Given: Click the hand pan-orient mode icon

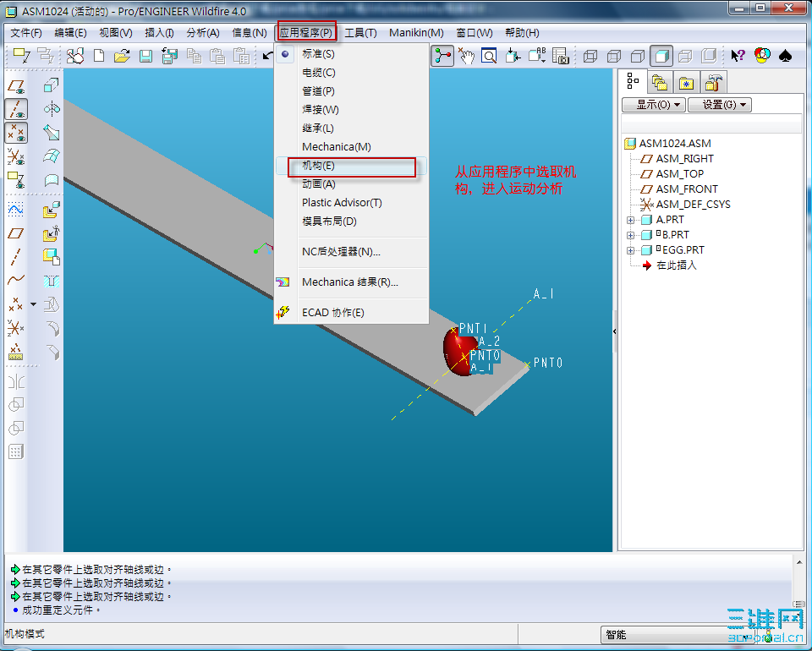Looking at the screenshot, I should coord(466,55).
